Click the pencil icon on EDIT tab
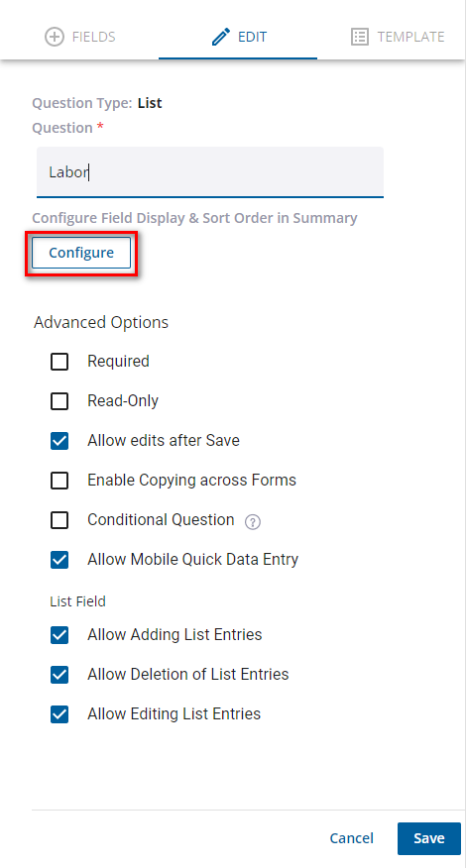The image size is (466, 868). 220,37
